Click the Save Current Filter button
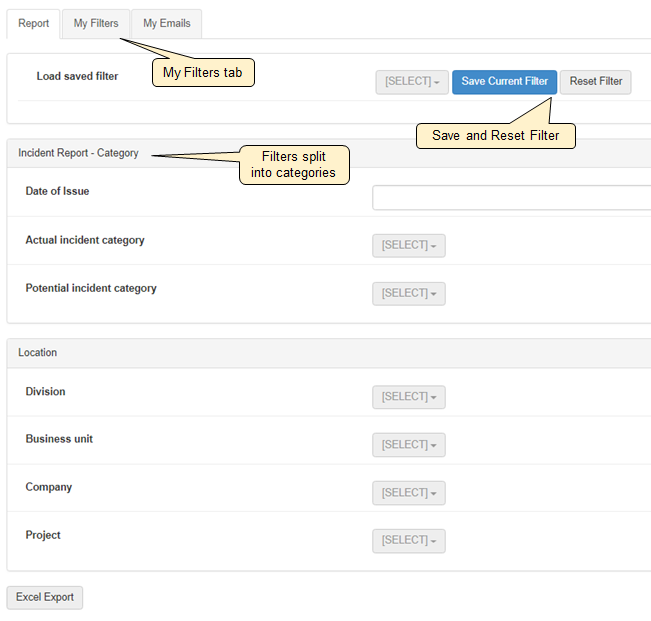The width and height of the screenshot is (651, 621). (x=504, y=82)
